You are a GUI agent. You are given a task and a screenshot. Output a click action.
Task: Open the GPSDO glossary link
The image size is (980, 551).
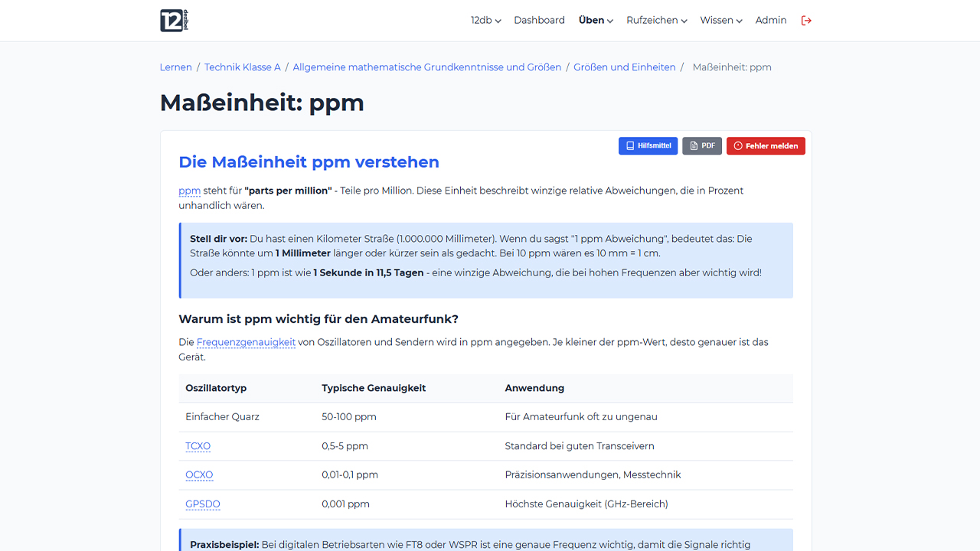click(x=203, y=504)
